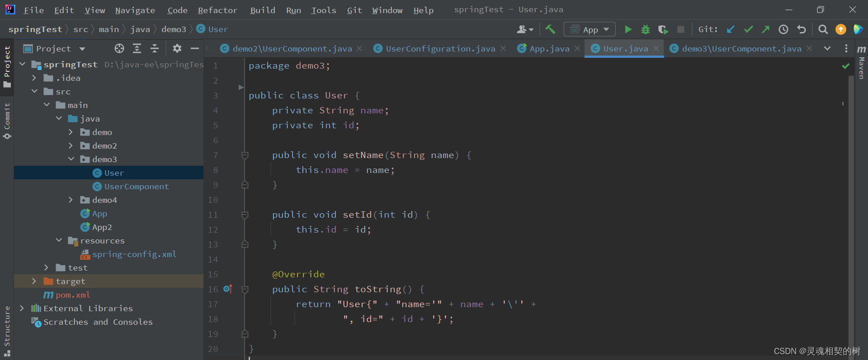Expand the .idea folder
This screenshot has height=360, width=868.
point(34,78)
